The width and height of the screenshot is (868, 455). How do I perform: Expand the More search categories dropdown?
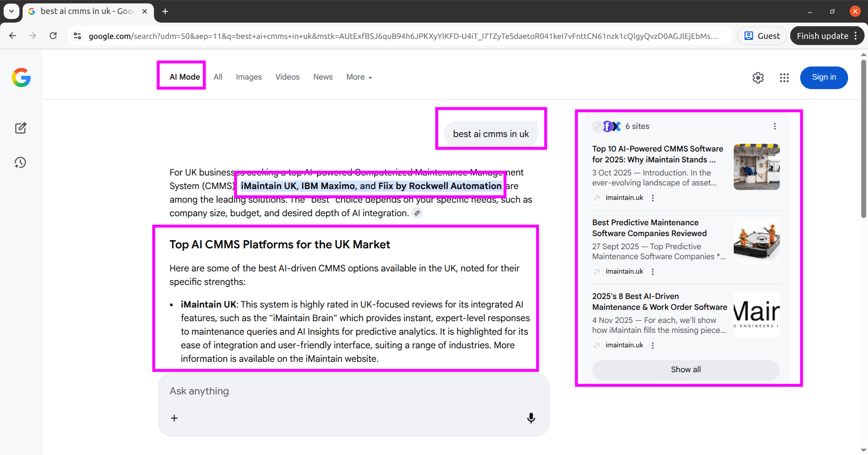(359, 77)
